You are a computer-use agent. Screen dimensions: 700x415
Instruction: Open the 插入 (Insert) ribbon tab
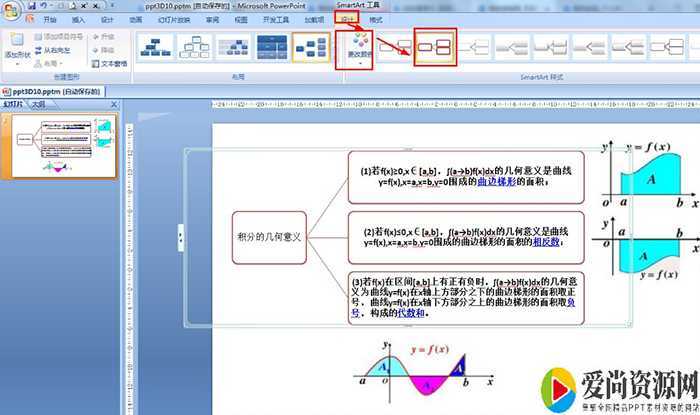pos(78,19)
